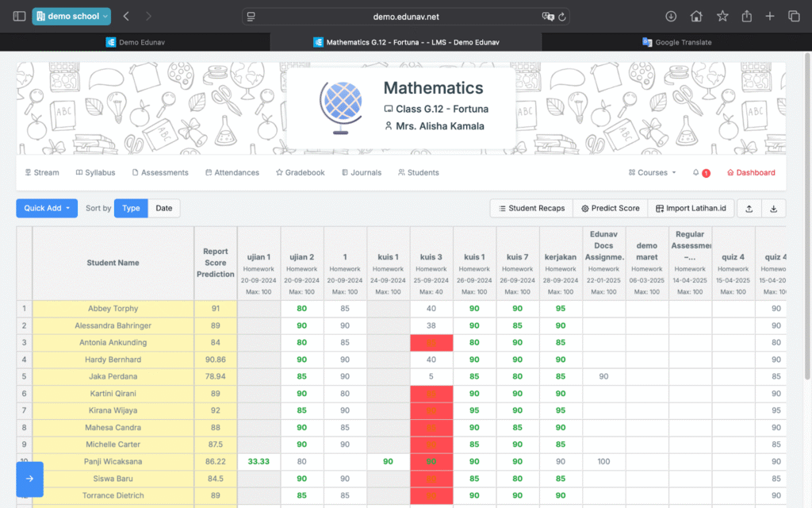Click Antonia Ankunding's red kuis 3 cell
Image resolution: width=812 pixels, height=508 pixels.
click(x=431, y=342)
